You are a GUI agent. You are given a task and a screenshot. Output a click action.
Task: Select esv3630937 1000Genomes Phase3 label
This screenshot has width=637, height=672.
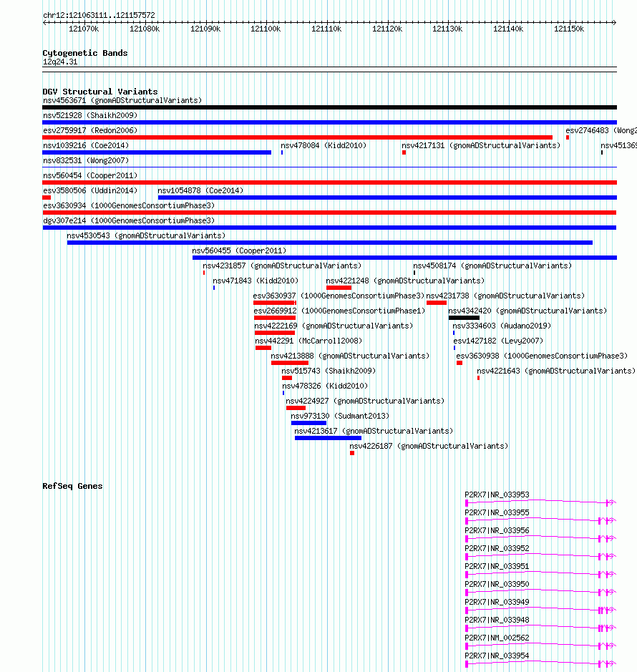pos(339,296)
